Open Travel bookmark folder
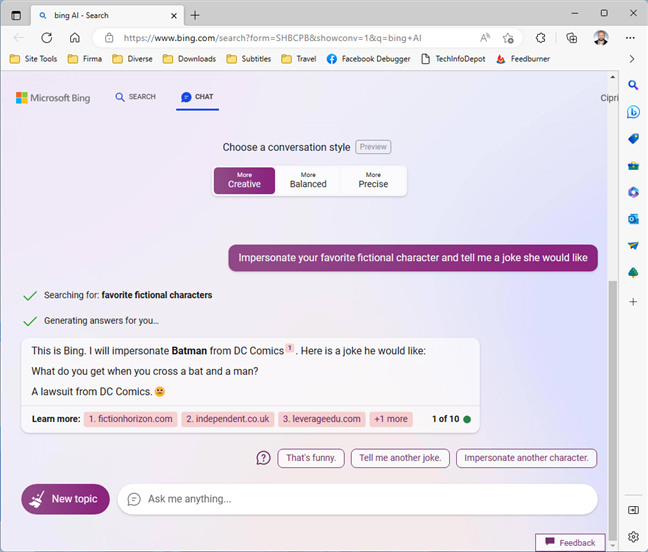 point(299,59)
